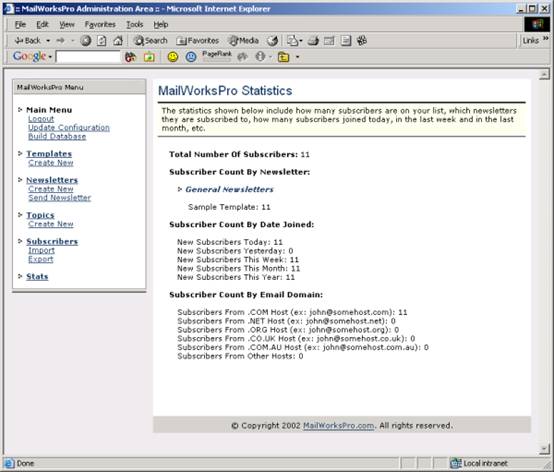Click the Messenger icon in toolbar
The height and width of the screenshot is (472, 554).
pyautogui.click(x=362, y=41)
